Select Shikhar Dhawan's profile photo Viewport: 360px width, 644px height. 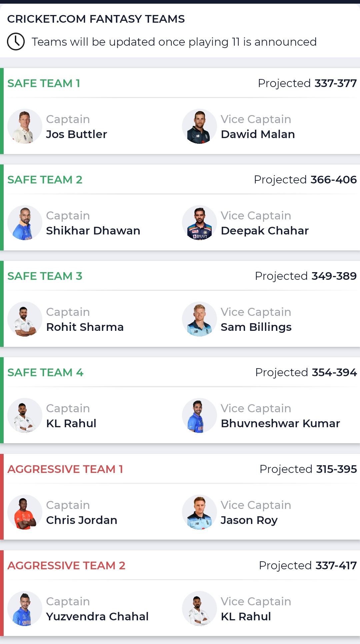click(25, 223)
